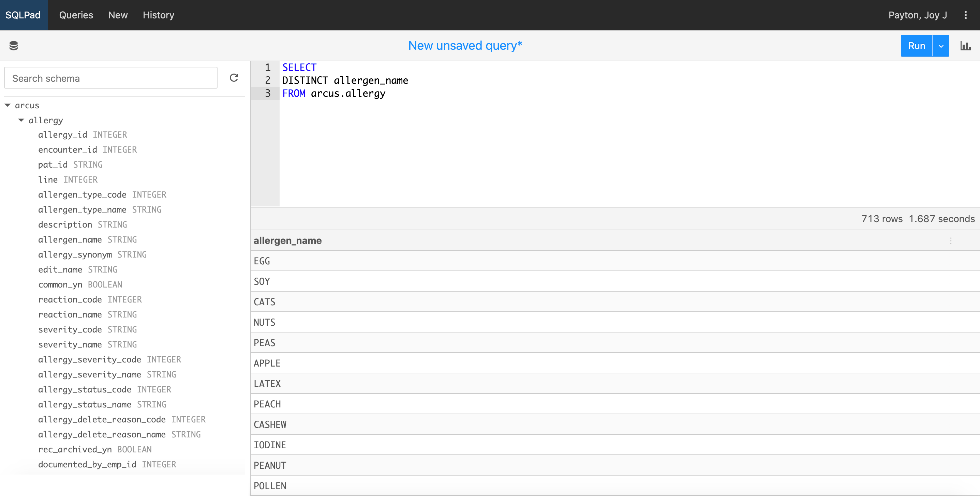Click the APPLE result row
This screenshot has width=980, height=496.
[x=615, y=363]
